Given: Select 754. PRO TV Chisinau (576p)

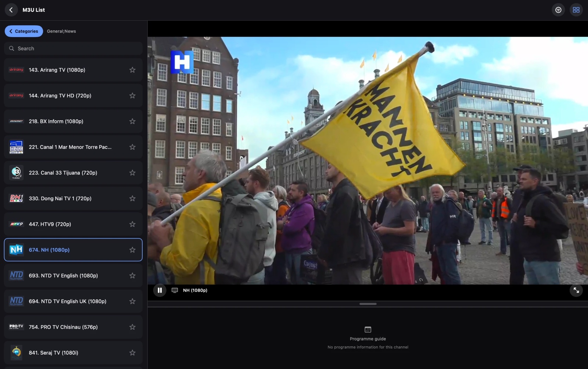Looking at the screenshot, I should [73, 327].
